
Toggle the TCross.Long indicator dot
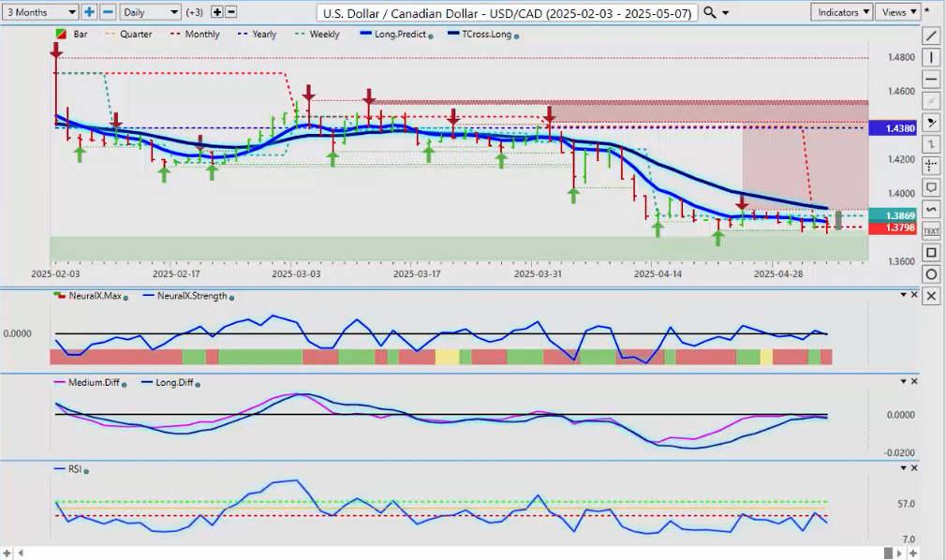click(517, 36)
